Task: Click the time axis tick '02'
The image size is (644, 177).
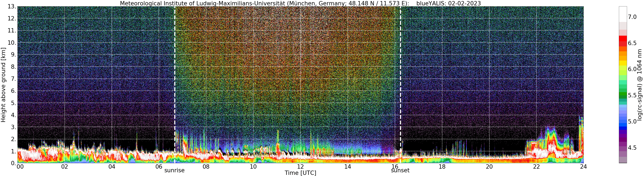Action: pos(65,167)
